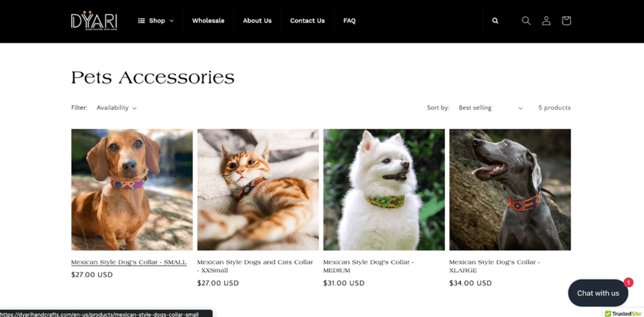The image size is (644, 317).
Task: Open search with the outlined magnifier icon
Action: coord(526,20)
